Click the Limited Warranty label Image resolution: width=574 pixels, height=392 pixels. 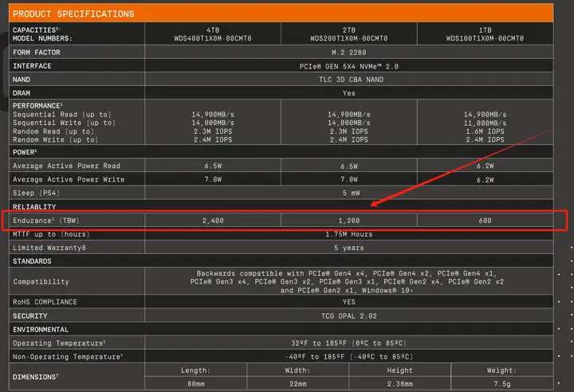coord(49,248)
